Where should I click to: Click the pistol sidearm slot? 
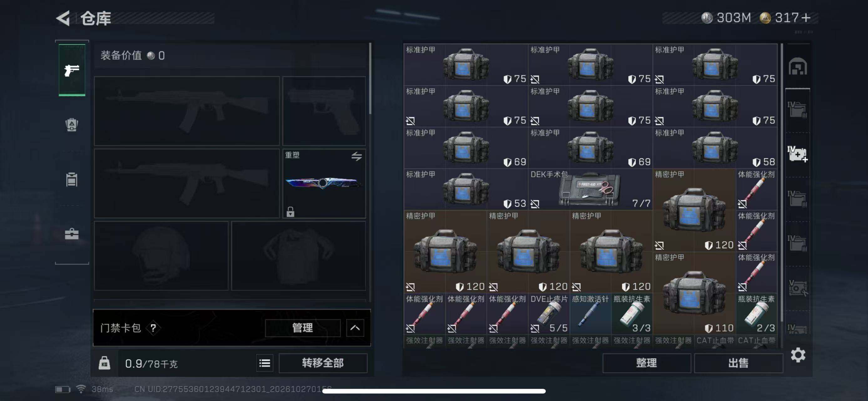pos(324,111)
